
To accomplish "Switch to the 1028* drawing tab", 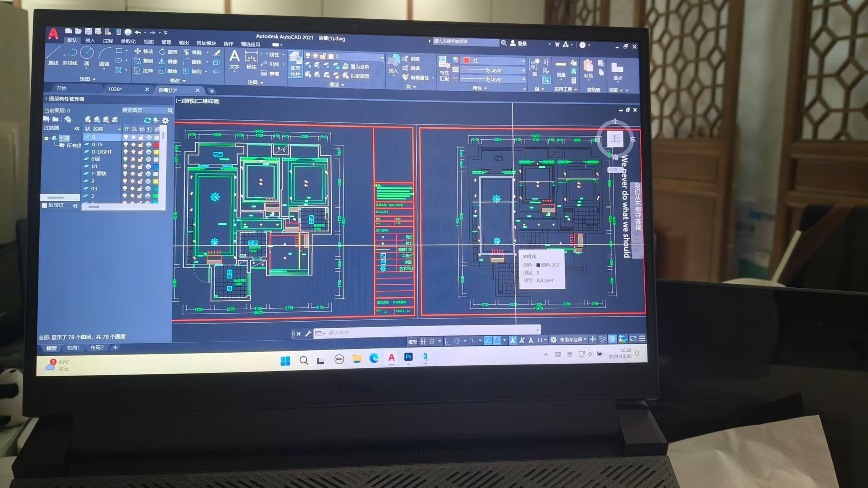I will pyautogui.click(x=115, y=89).
